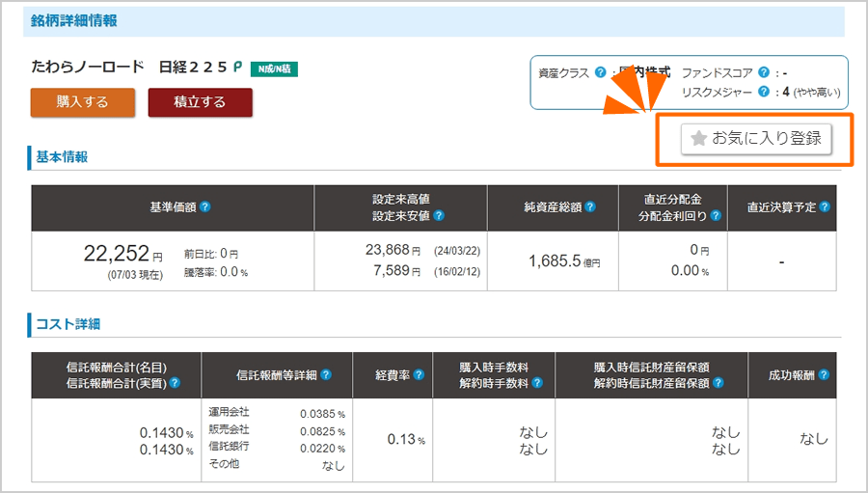This screenshot has width=868, height=493.
Task: Click the 0.0220 % 信託銀行 fee value
Action: (322, 448)
